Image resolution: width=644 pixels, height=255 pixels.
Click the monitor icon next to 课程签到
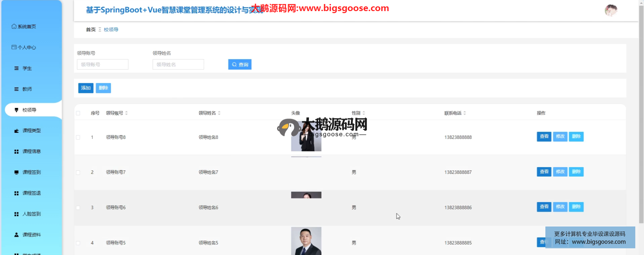pyautogui.click(x=16, y=172)
